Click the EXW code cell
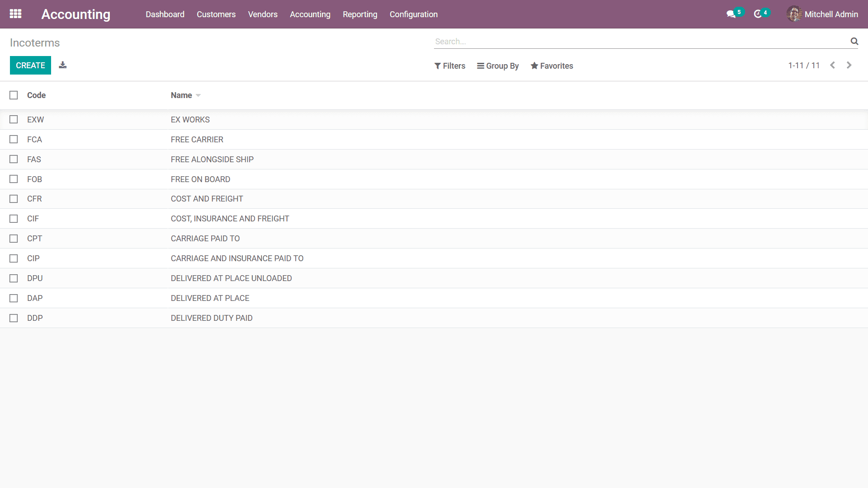Viewport: 868px width, 488px height. [x=35, y=120]
